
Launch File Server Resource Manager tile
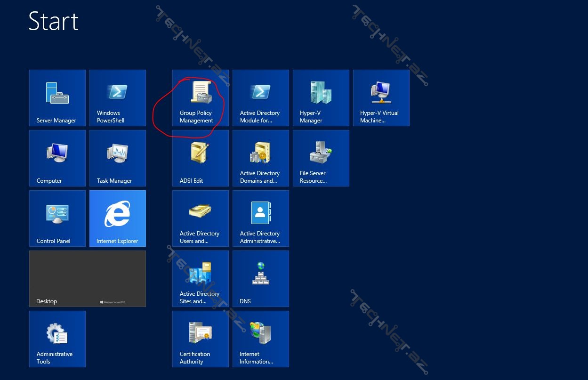(321, 158)
